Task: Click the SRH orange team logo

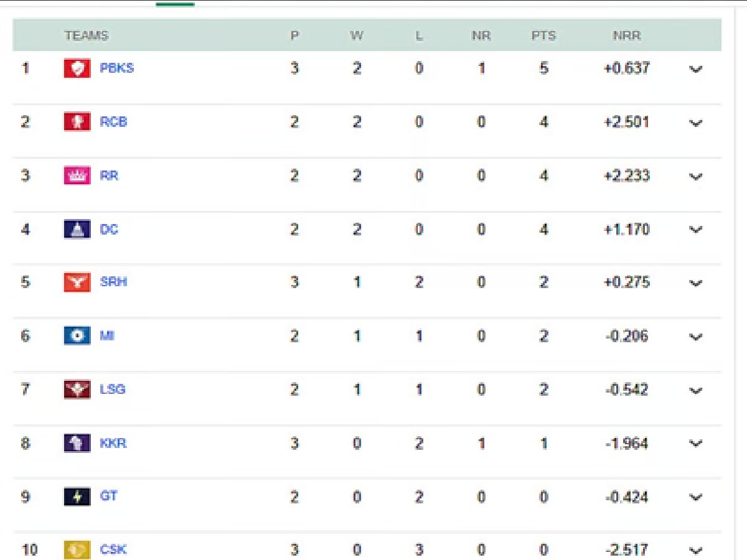Action: [x=77, y=282]
